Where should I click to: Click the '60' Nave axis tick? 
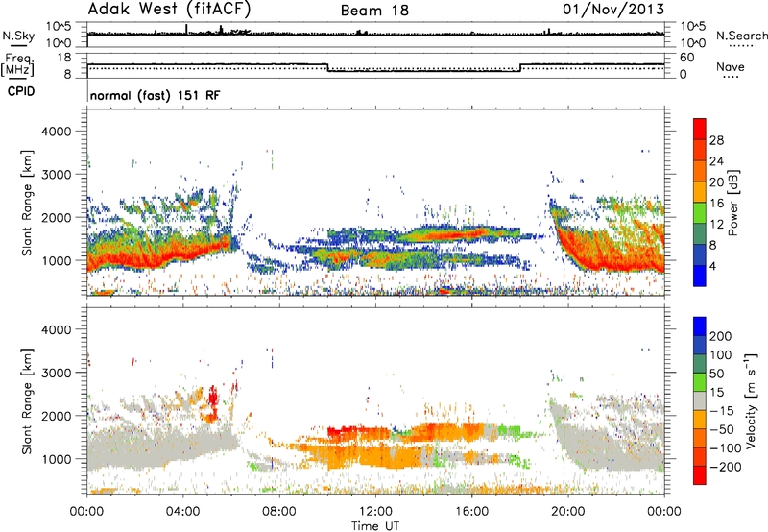(687, 58)
